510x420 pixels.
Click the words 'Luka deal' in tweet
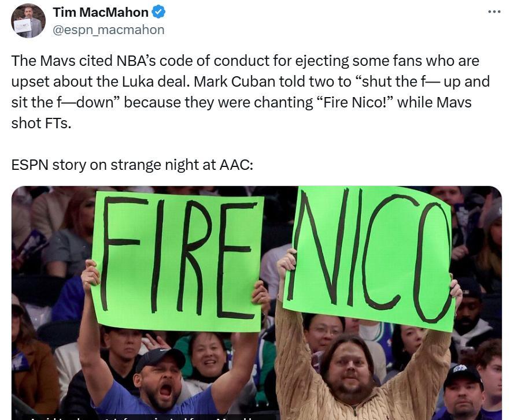tap(156, 81)
